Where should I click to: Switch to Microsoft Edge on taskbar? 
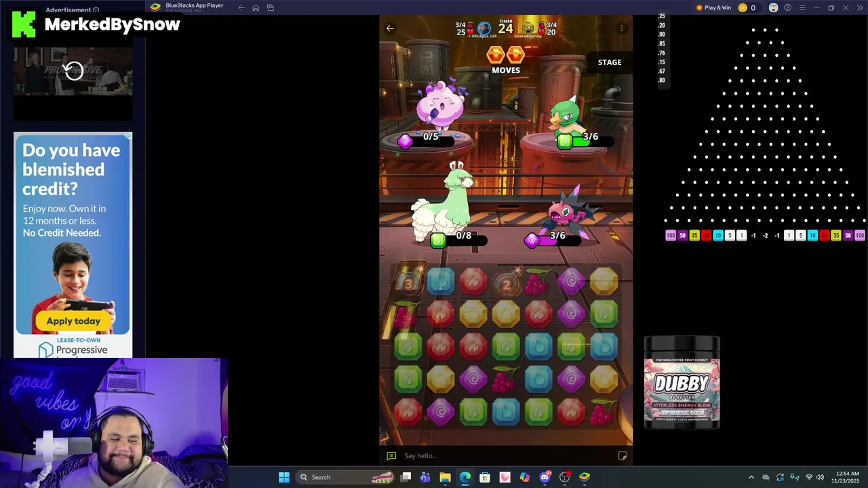465,477
